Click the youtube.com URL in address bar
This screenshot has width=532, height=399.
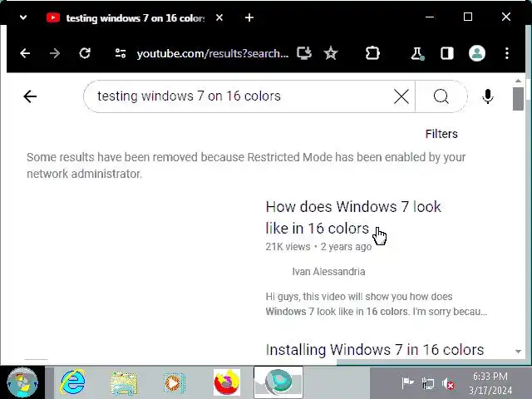[x=213, y=53]
